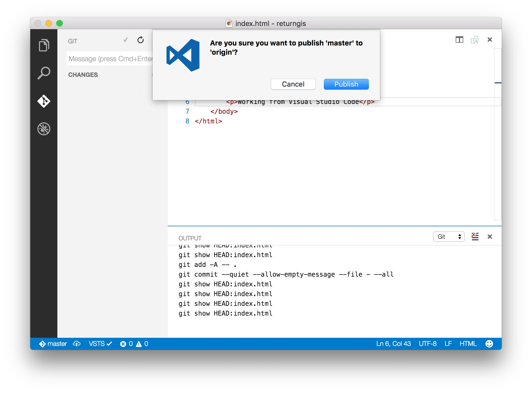
Task: Refresh the Git changes list
Action: [140, 40]
